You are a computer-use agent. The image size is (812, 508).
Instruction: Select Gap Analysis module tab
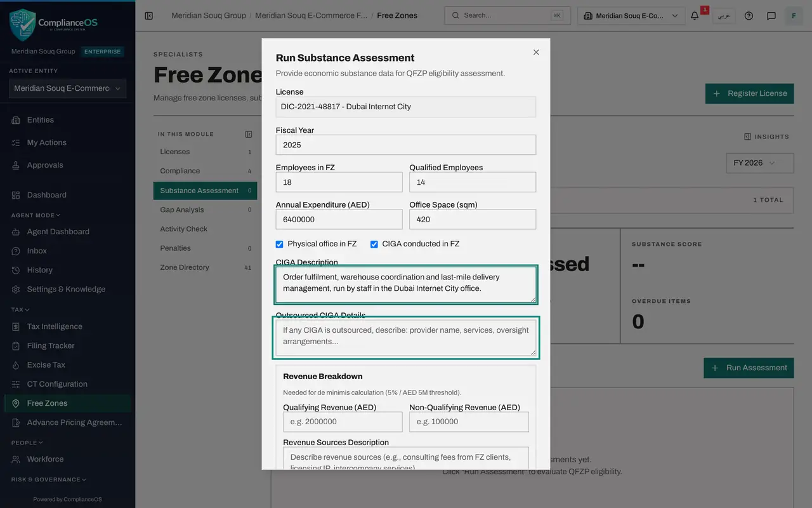(205, 210)
